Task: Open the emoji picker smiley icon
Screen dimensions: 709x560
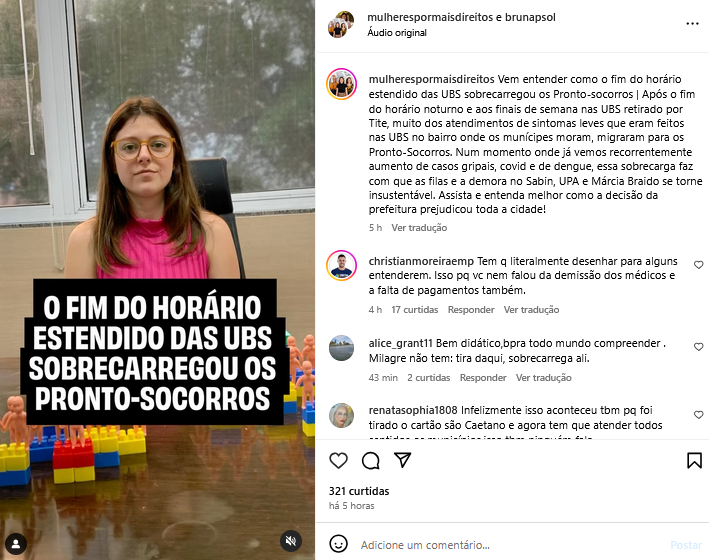Action: click(338, 544)
